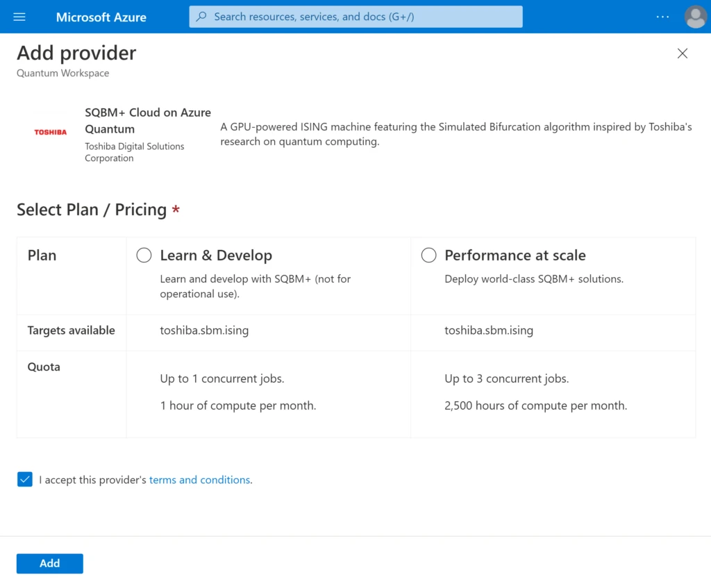Viewport: 711px width, 588px height.
Task: Open the hamburger portal menu
Action: 19,17
